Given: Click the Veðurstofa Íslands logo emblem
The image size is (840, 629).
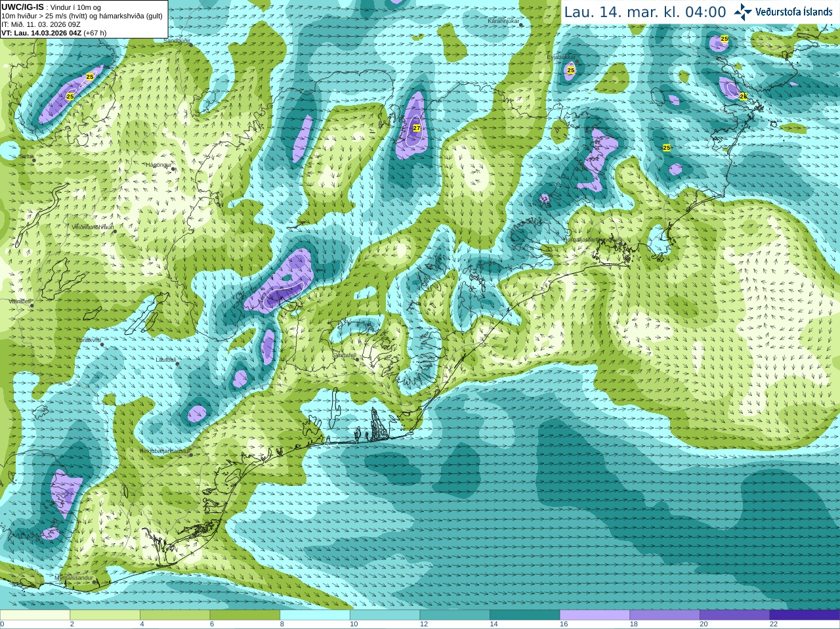Looking at the screenshot, I should pos(743,12).
